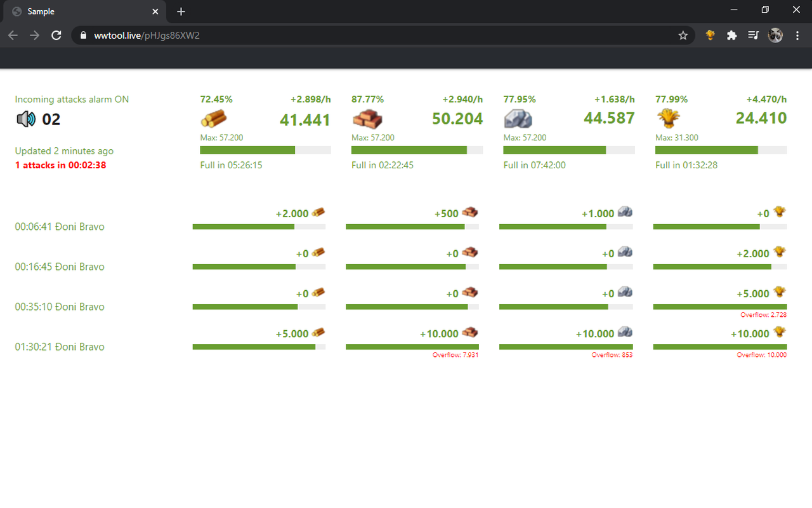
Task: Click clay amount 50.204
Action: coord(457,119)
